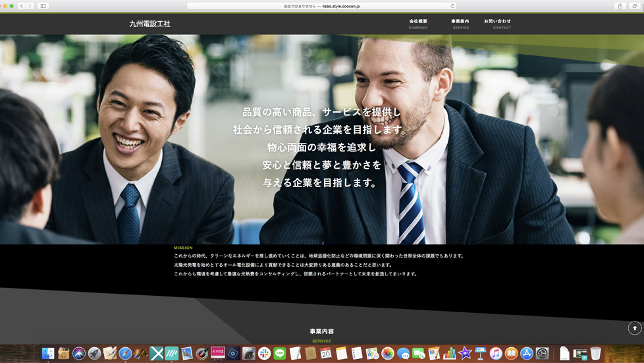Image resolution: width=644 pixels, height=363 pixels.
Task: Open the Safari share button
Action: click(620, 6)
